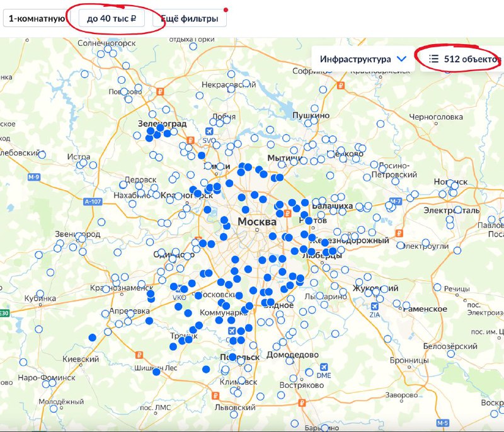
Task: Click the Речицы map label
Action: point(457,289)
